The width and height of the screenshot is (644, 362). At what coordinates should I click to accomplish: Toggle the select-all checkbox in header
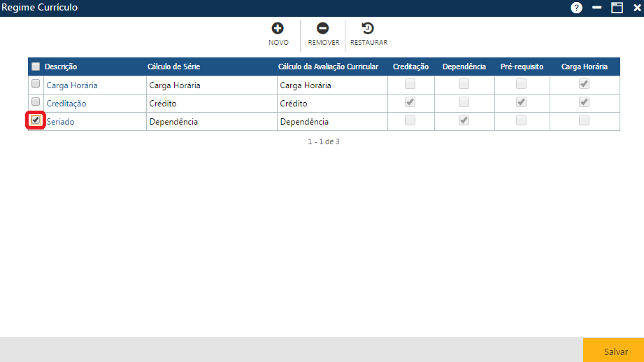tap(36, 67)
